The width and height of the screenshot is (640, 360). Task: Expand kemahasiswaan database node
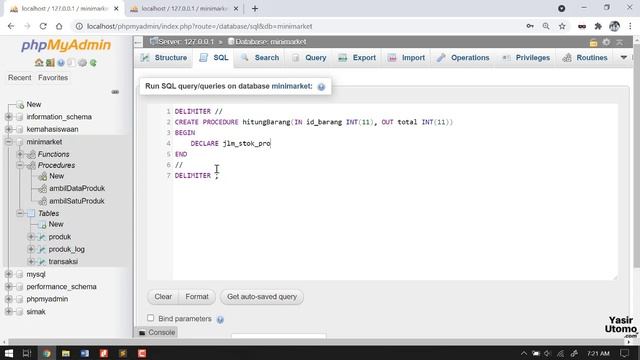[x=9, y=129]
